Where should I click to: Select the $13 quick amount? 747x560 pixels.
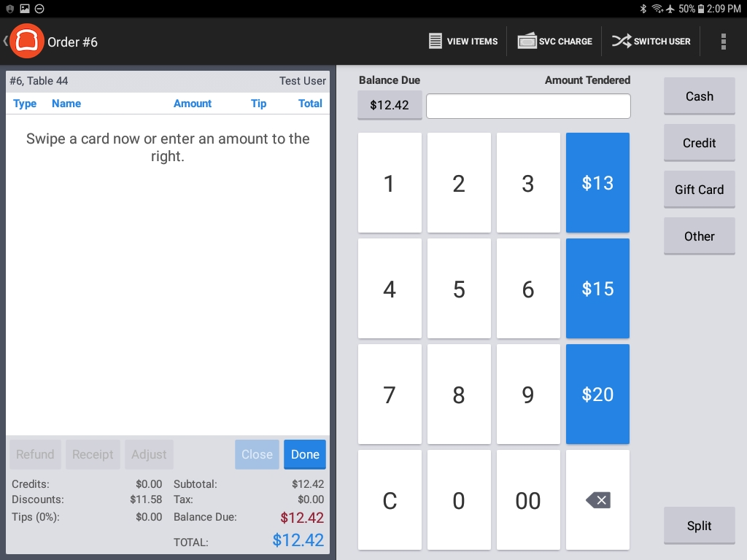tap(597, 183)
